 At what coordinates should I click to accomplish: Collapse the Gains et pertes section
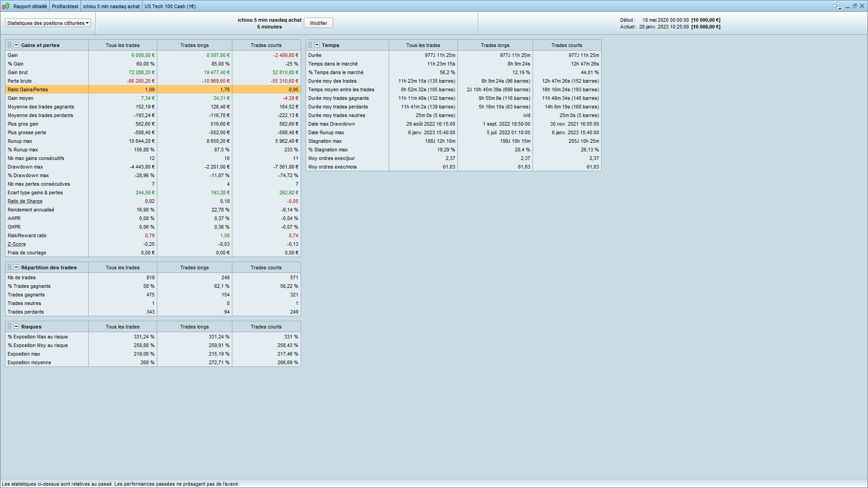(16, 45)
